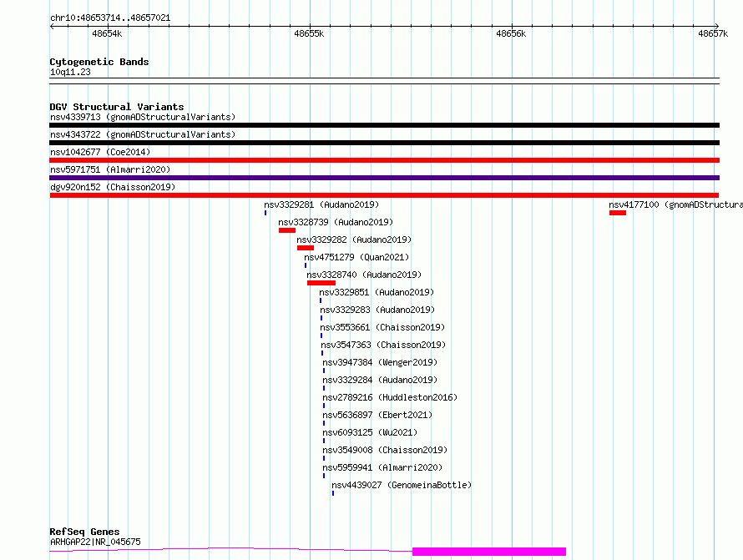
Task: Open the nsv3328739 (Audano2019) label
Action: pyautogui.click(x=336, y=222)
